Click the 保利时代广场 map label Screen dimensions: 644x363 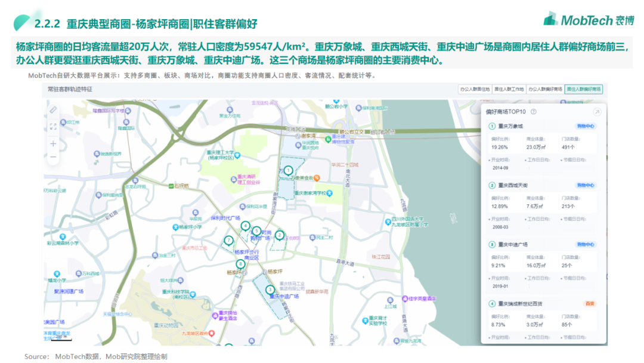coord(225,218)
